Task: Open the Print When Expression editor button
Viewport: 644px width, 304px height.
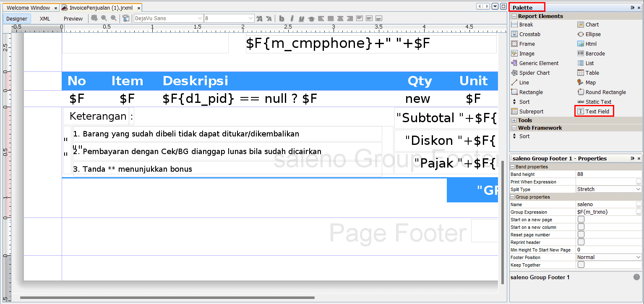Action: [639, 182]
